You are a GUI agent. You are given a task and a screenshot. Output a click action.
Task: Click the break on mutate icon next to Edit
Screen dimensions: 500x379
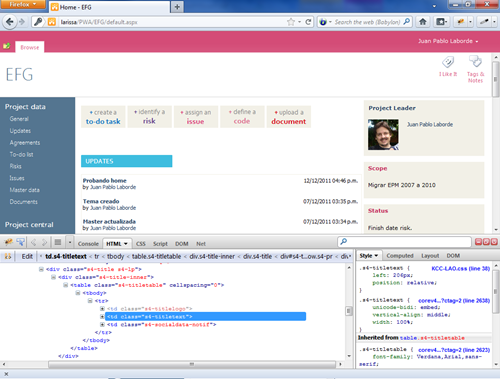[8, 256]
